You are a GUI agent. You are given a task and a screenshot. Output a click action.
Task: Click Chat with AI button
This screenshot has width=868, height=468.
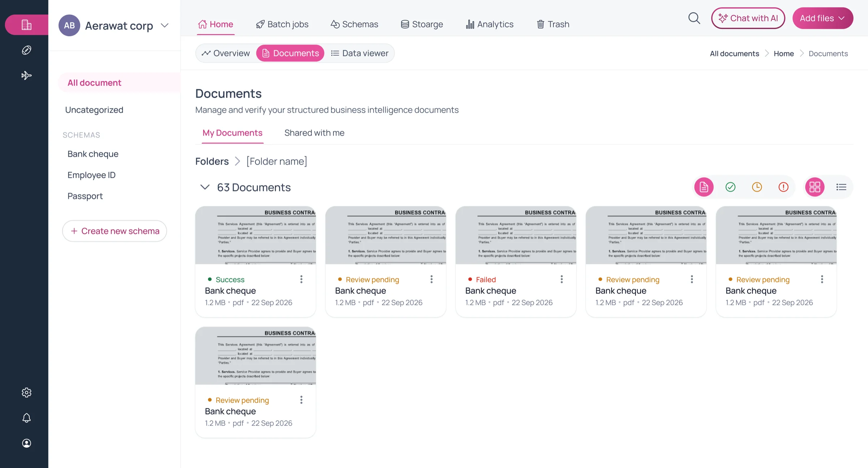click(x=748, y=18)
